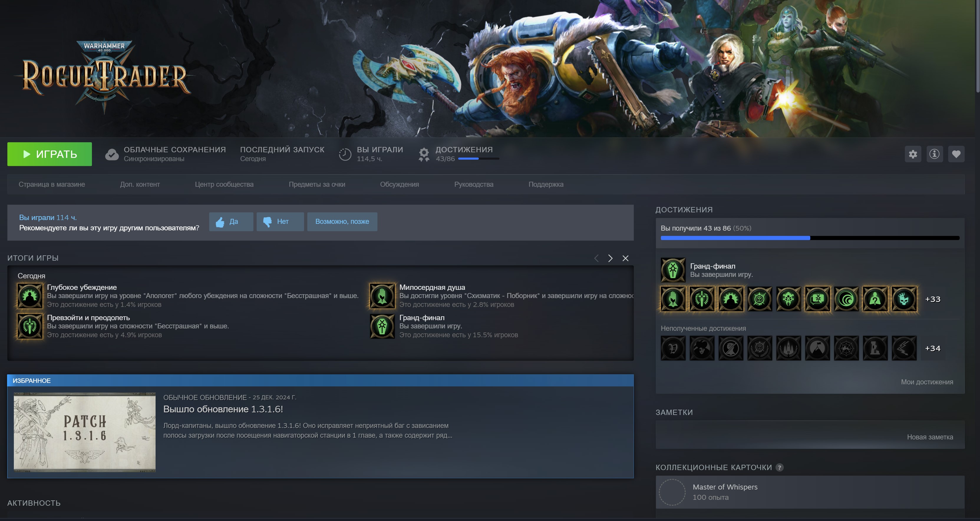Expand +33 more unlocked achievements
Viewport: 980px width, 521px height.
[933, 299]
